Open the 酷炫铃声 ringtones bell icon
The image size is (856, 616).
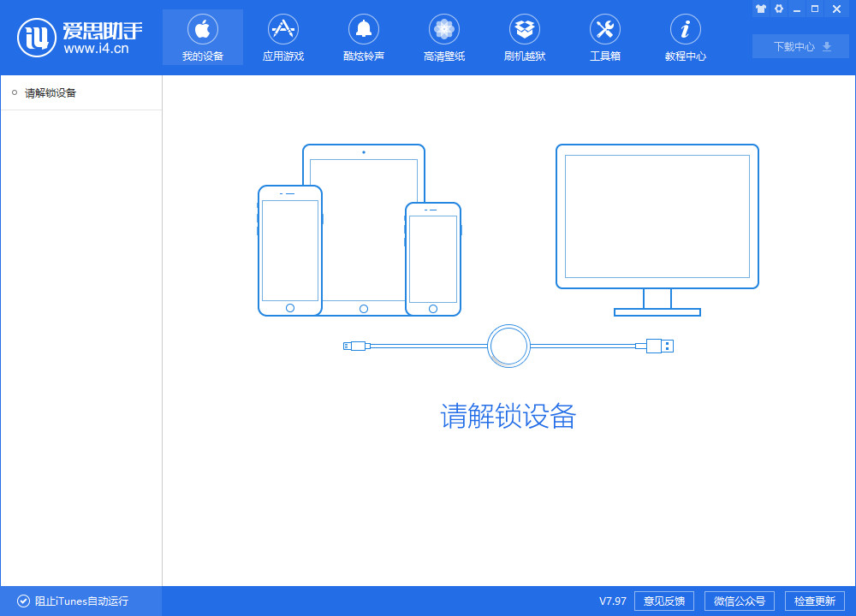pyautogui.click(x=364, y=31)
